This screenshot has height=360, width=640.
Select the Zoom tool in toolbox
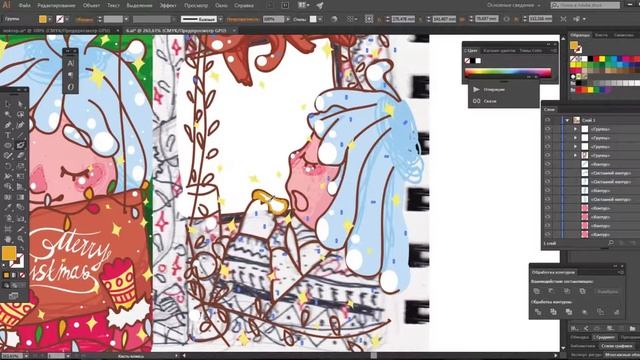pos(20,239)
